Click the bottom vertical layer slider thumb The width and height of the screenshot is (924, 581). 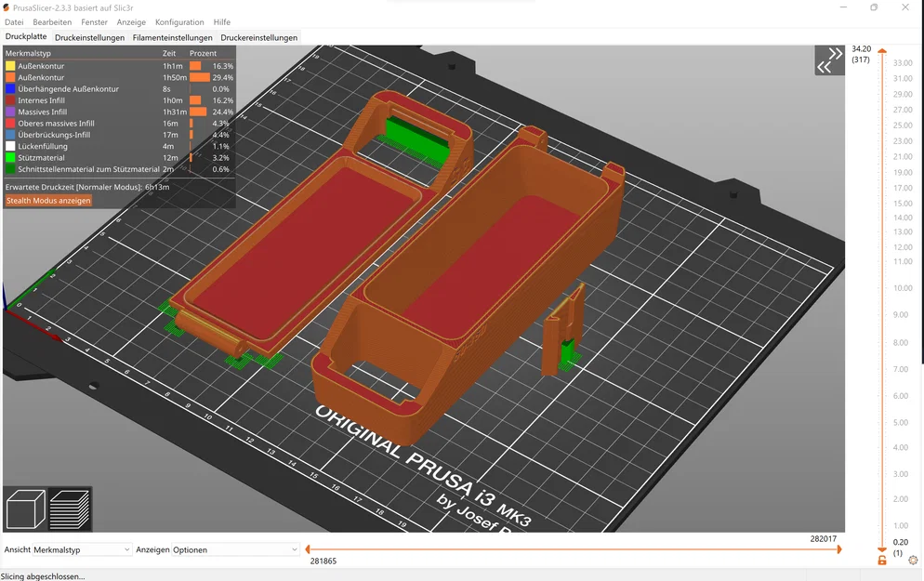pyautogui.click(x=882, y=549)
